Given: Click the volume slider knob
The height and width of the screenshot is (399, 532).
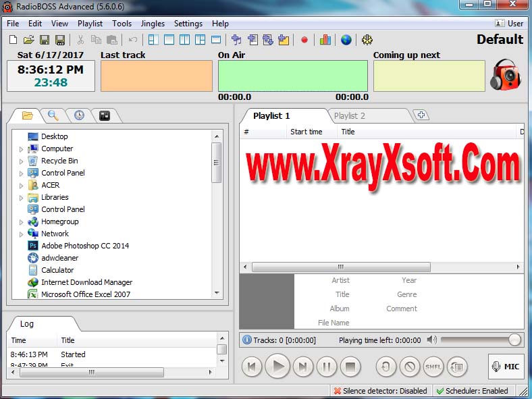Looking at the screenshot, I should coord(514,340).
